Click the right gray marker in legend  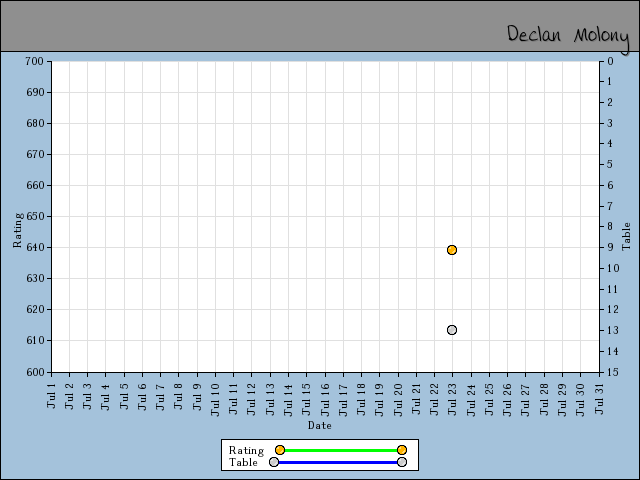pyautogui.click(x=402, y=462)
